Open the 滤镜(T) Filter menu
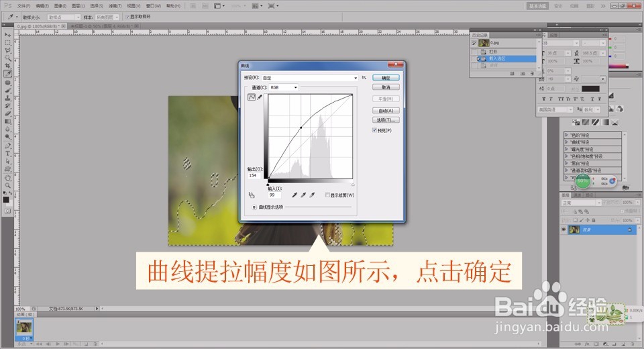Image resolution: width=644 pixels, height=349 pixels. click(115, 6)
